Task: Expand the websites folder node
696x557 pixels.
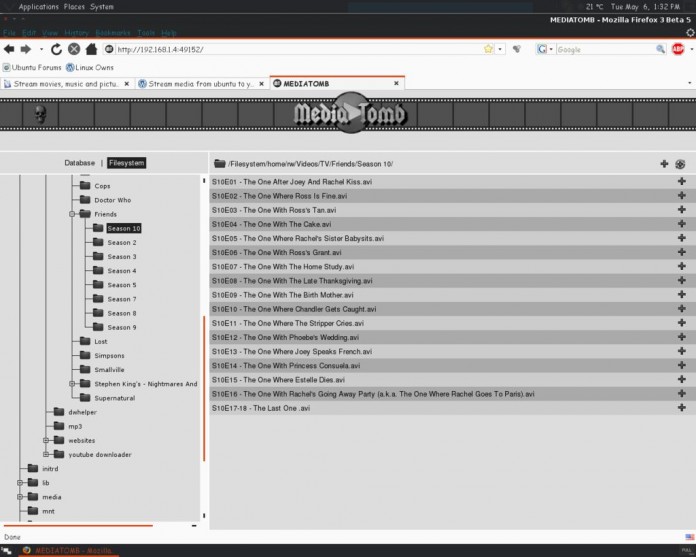Action: 46,440
